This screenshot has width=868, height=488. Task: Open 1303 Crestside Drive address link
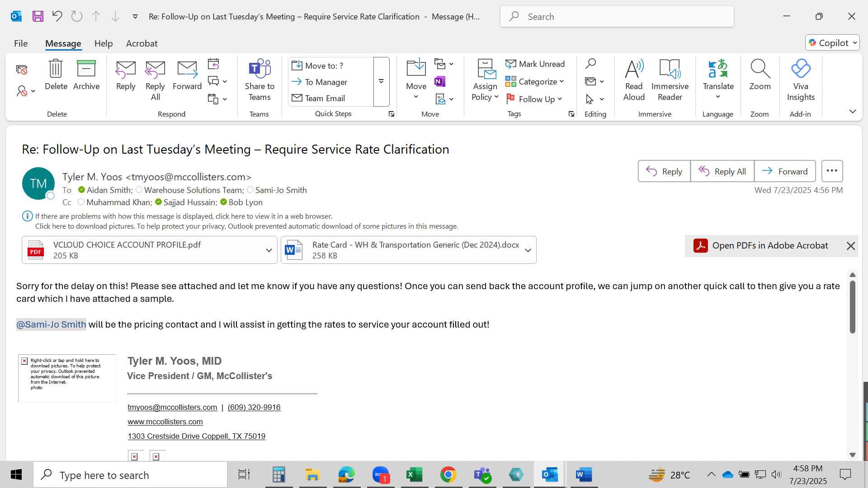(x=196, y=436)
